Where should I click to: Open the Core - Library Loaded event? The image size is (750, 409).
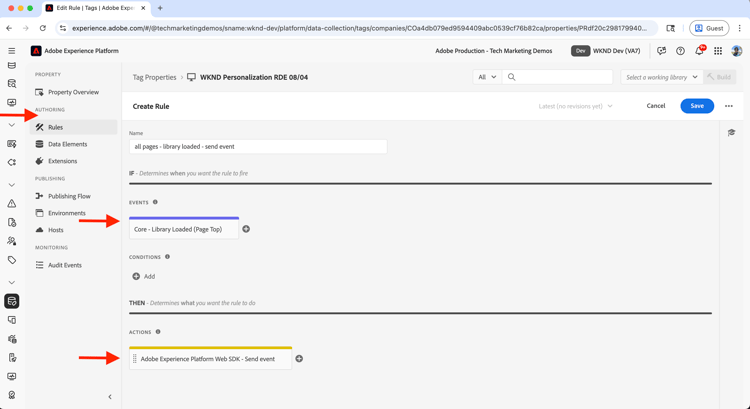click(184, 229)
